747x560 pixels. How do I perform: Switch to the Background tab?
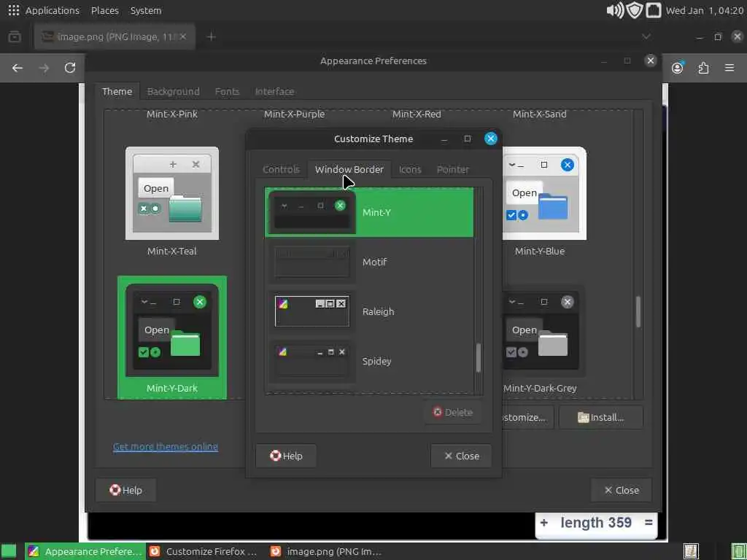click(174, 91)
